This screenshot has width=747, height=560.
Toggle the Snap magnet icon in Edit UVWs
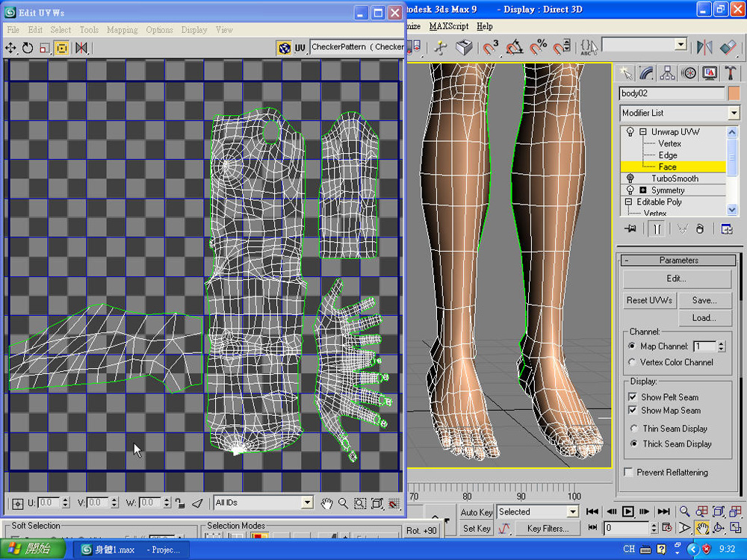[x=394, y=503]
